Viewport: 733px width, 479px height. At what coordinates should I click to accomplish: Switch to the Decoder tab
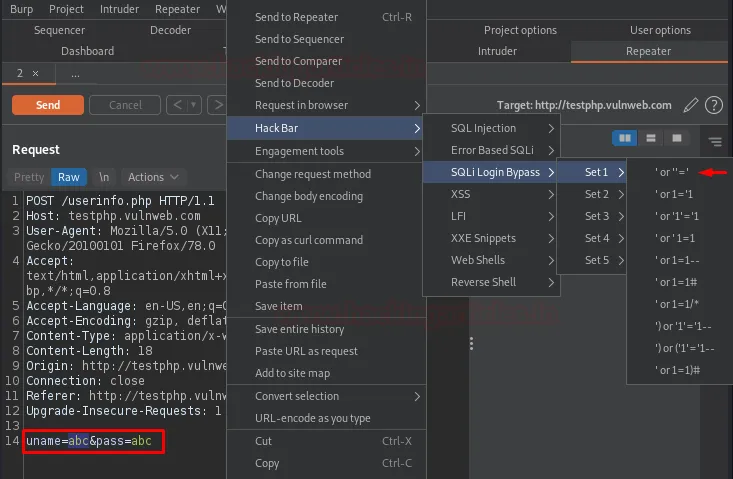(x=170, y=30)
